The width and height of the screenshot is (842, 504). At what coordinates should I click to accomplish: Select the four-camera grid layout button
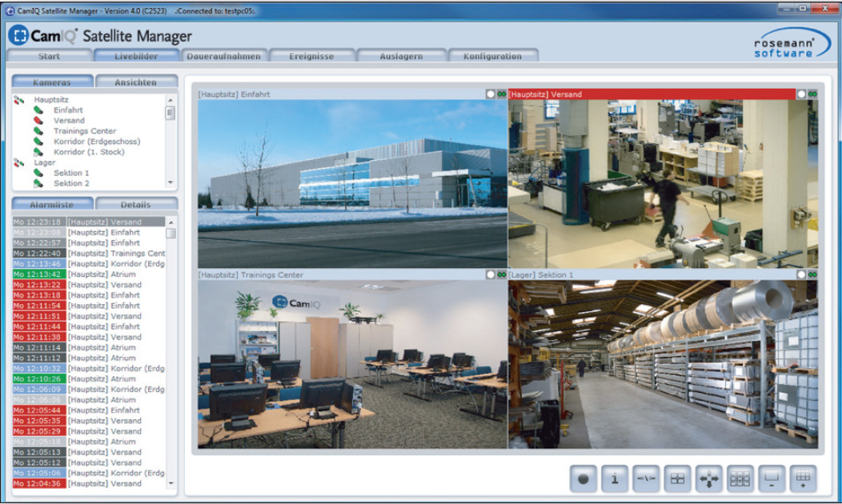[678, 478]
